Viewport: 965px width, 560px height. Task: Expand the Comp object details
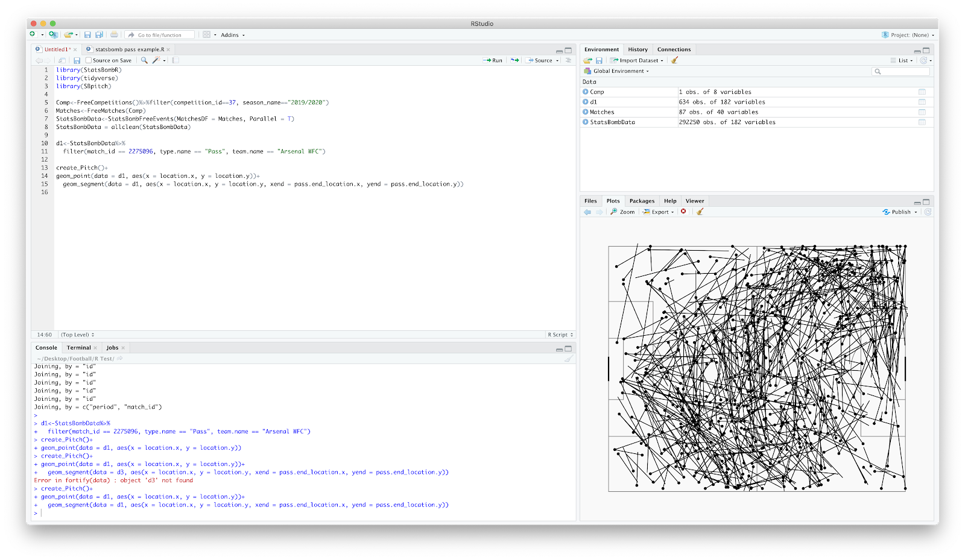[x=585, y=92]
